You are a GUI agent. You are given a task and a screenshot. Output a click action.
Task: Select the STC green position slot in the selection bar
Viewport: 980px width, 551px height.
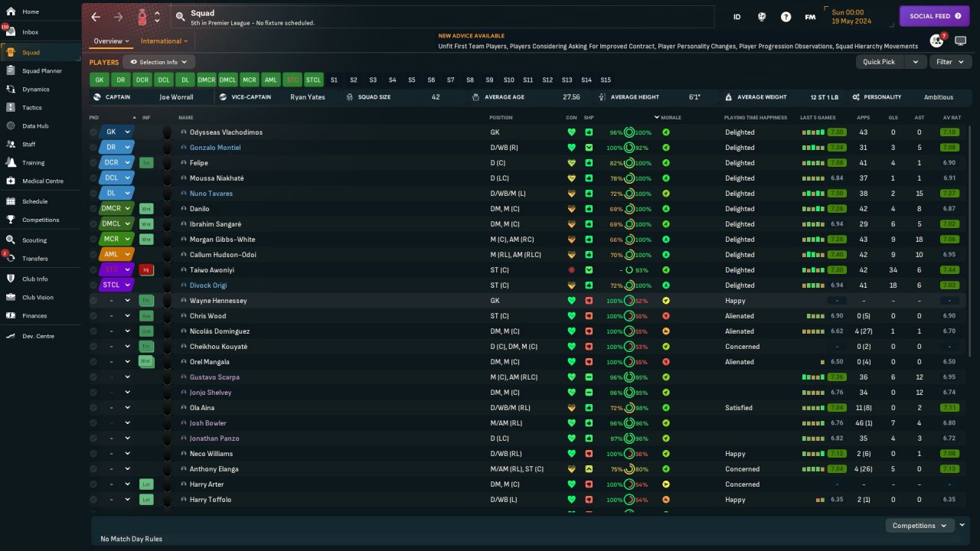point(292,80)
